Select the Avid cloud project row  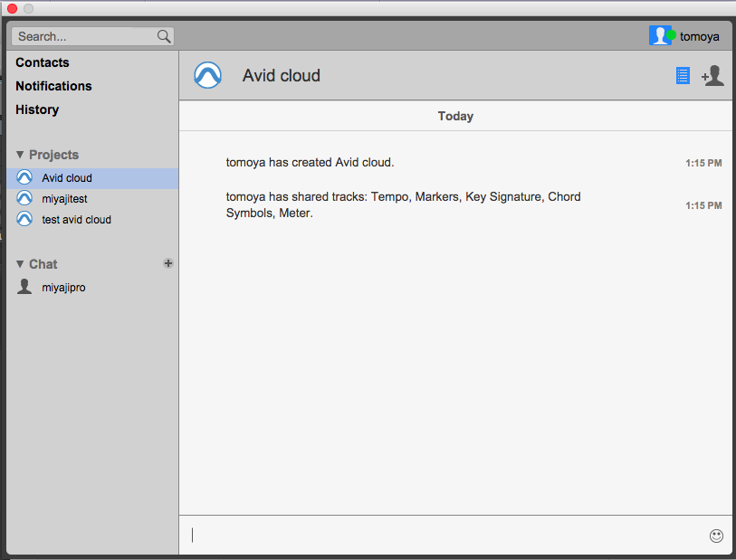(92, 178)
